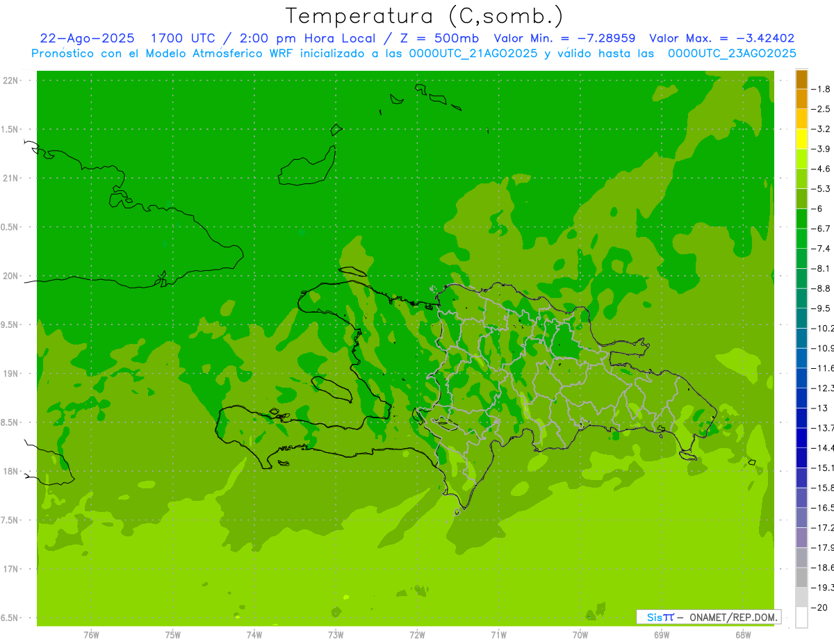Click the 'Valor Min. = -7.28959' readout
The height and width of the screenshot is (644, 834).
tap(563, 38)
